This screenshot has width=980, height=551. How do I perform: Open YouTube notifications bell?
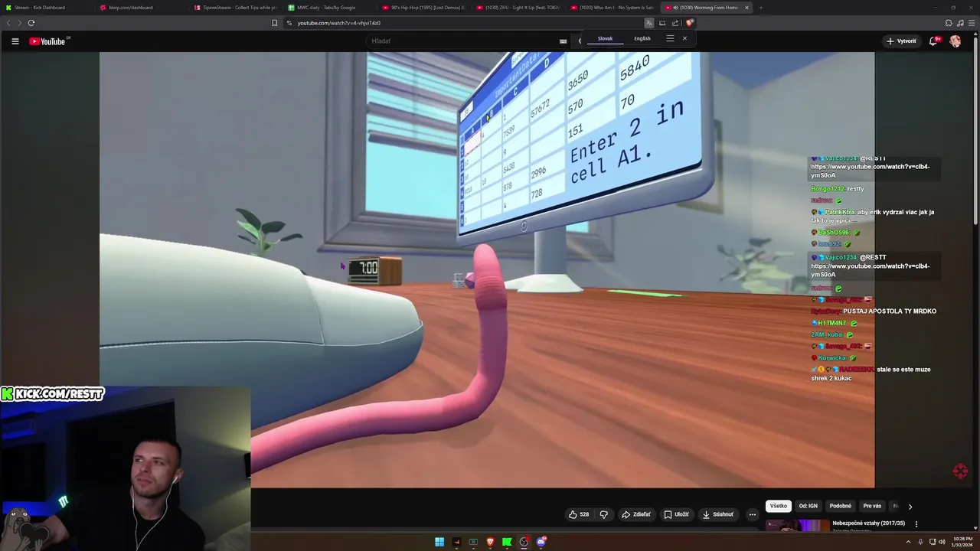click(x=933, y=41)
